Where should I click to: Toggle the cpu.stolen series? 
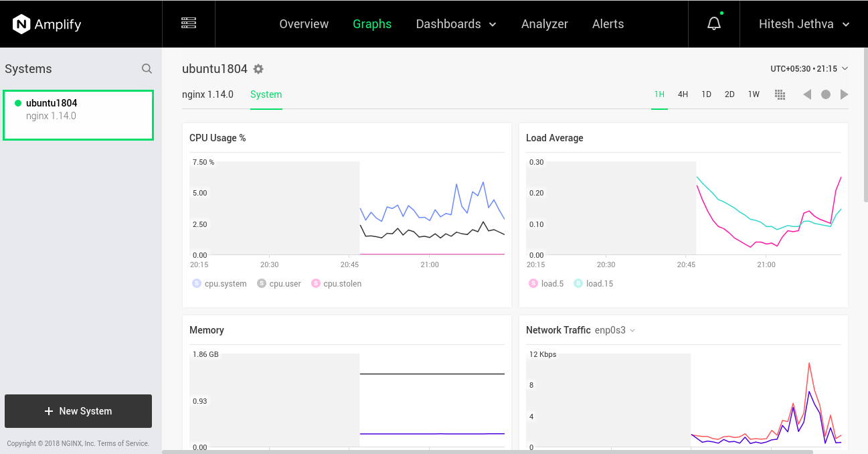click(x=337, y=283)
